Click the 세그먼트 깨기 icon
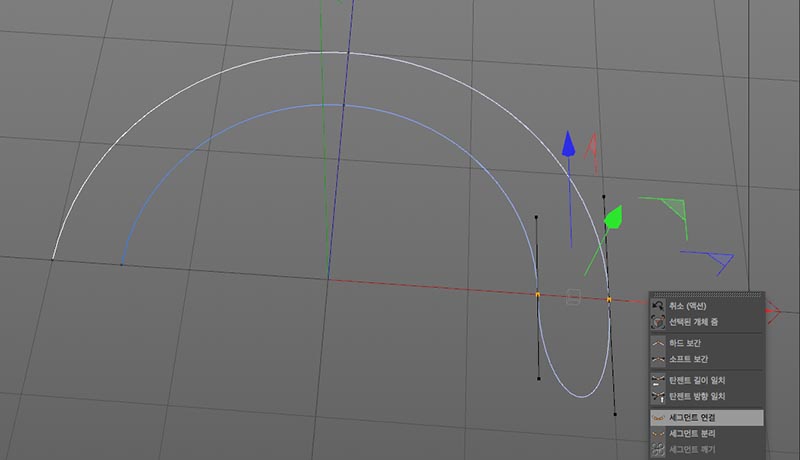 tap(658, 449)
